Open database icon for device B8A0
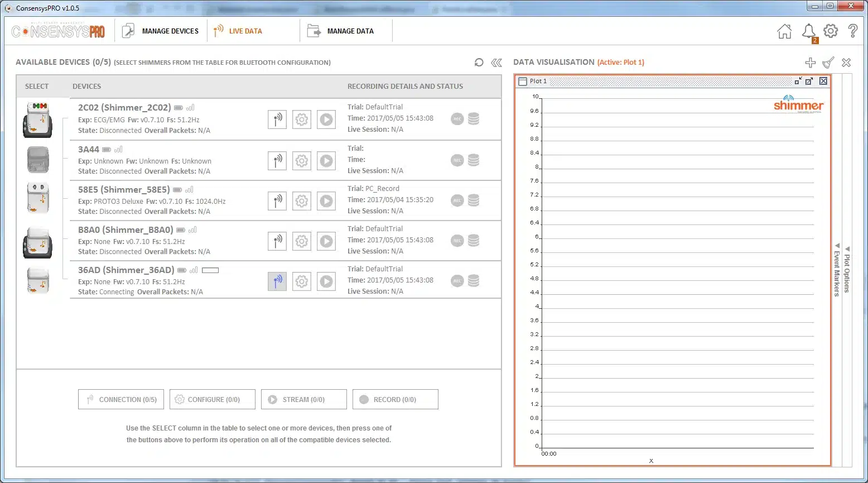The width and height of the screenshot is (868, 483). (x=474, y=241)
